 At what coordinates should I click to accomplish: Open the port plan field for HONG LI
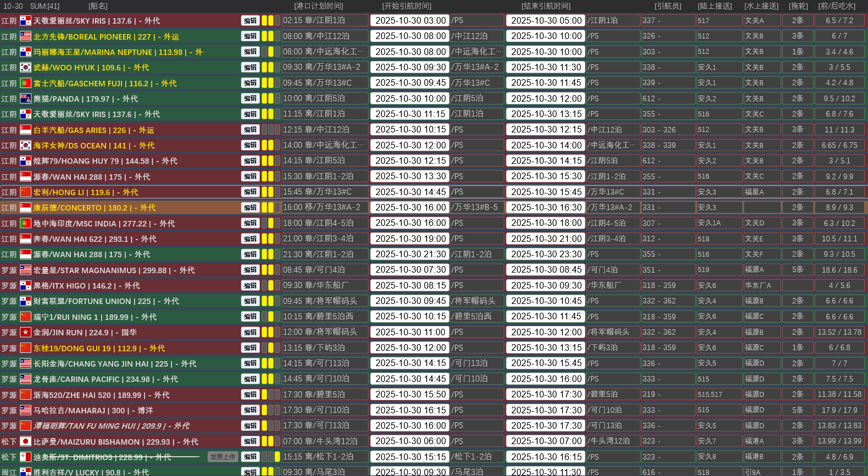(325, 192)
